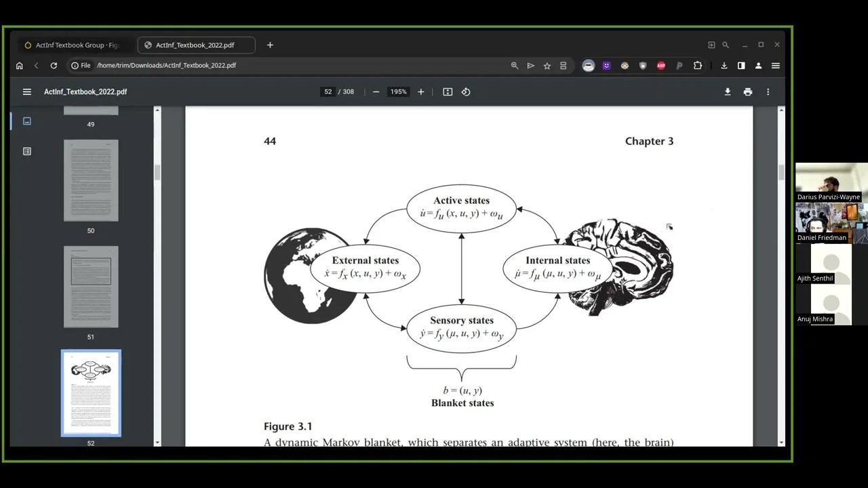Image resolution: width=868 pixels, height=488 pixels.
Task: Click the browser back navigation button
Action: [x=36, y=65]
